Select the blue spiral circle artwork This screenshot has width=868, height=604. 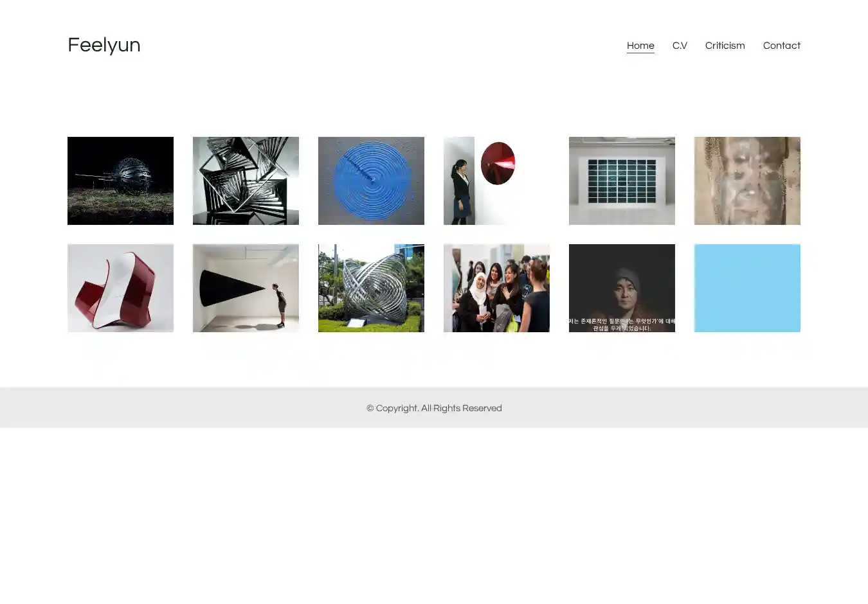click(371, 181)
